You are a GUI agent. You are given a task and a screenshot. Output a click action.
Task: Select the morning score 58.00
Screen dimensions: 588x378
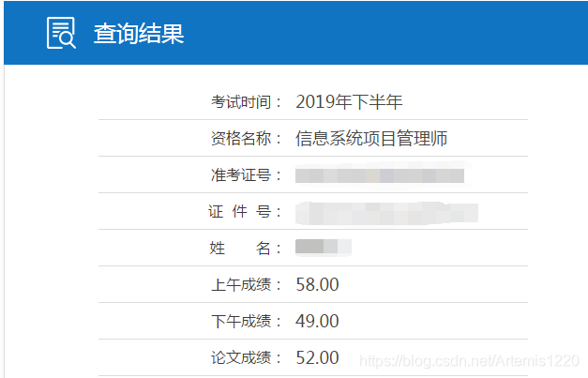pos(317,284)
